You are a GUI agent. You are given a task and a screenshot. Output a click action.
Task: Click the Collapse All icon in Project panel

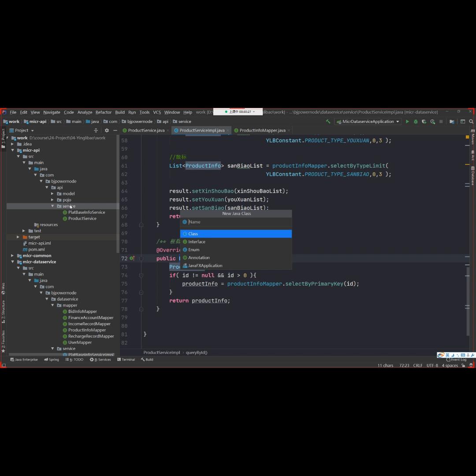96,130
